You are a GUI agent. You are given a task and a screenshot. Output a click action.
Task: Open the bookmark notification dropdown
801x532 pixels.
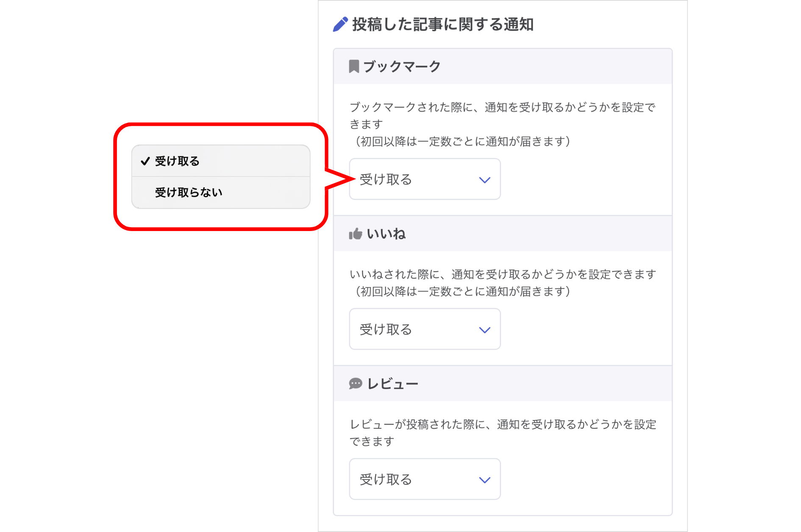(424, 179)
